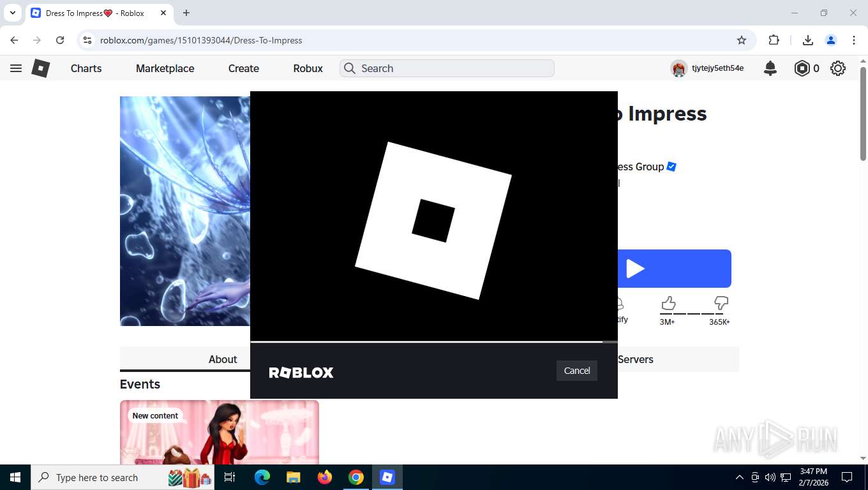Open the notifications bell
The image size is (868, 490).
tap(770, 68)
